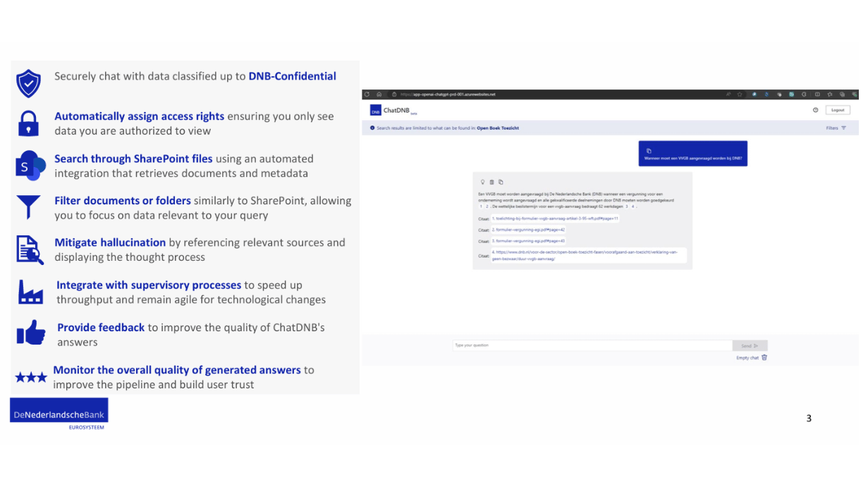Click the document search hallucination icon
The height and width of the screenshot is (487, 868).
[30, 249]
